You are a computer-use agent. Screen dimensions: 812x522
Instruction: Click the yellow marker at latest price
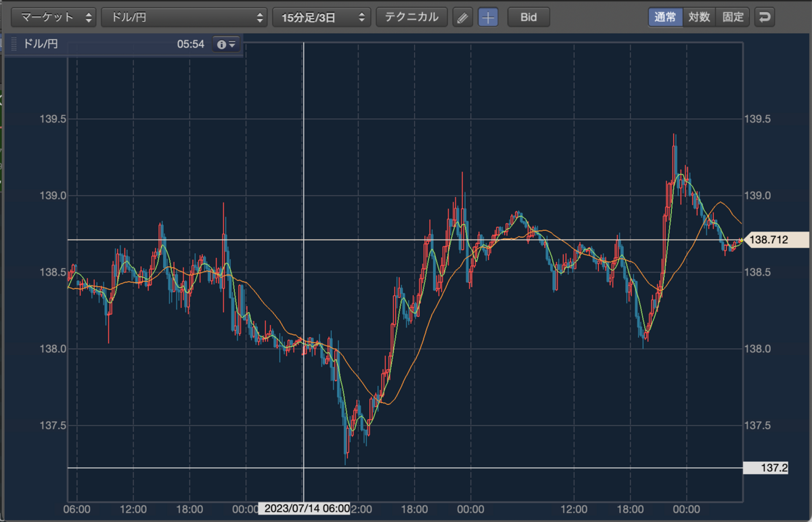(x=741, y=240)
